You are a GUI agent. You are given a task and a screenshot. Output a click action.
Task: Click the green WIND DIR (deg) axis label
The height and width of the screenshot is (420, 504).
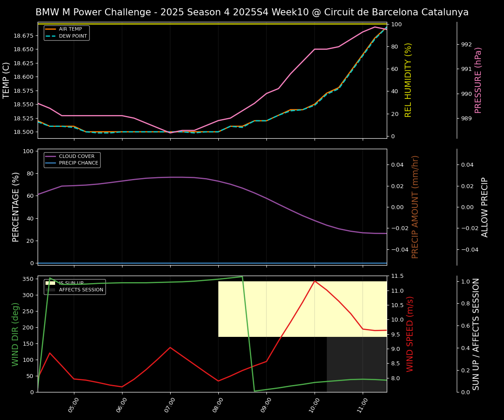point(16,334)
